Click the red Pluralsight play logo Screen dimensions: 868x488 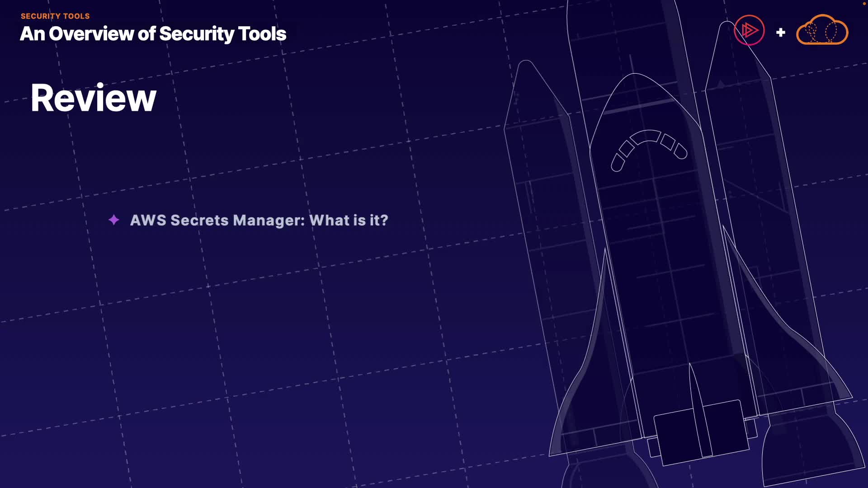pos(749,31)
